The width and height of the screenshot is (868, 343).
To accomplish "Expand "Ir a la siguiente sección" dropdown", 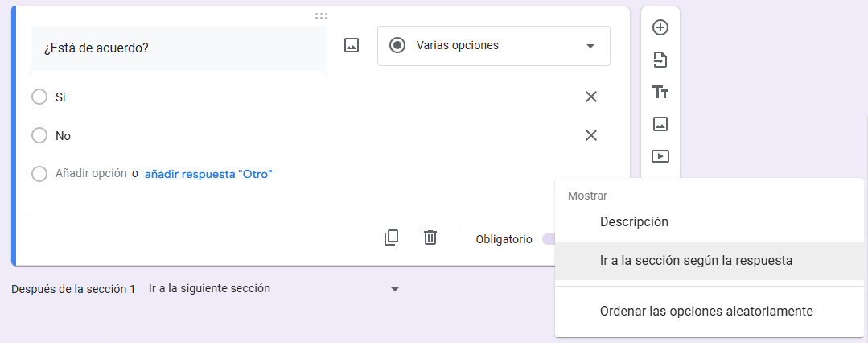I will click(274, 289).
